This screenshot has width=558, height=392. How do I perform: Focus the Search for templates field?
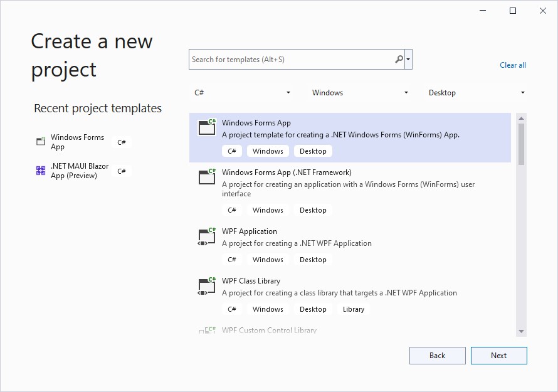[292, 60]
